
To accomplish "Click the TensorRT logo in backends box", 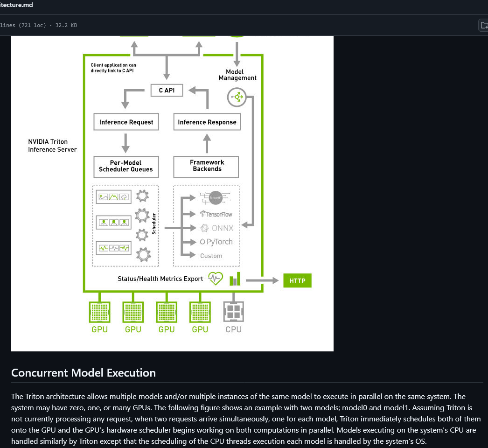I will tap(216, 198).
